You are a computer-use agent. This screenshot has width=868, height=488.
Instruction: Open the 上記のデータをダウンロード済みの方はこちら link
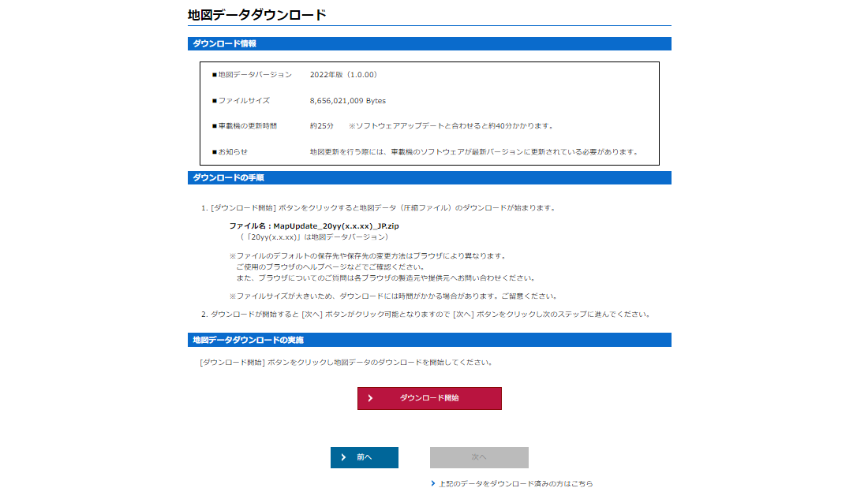pos(515,483)
